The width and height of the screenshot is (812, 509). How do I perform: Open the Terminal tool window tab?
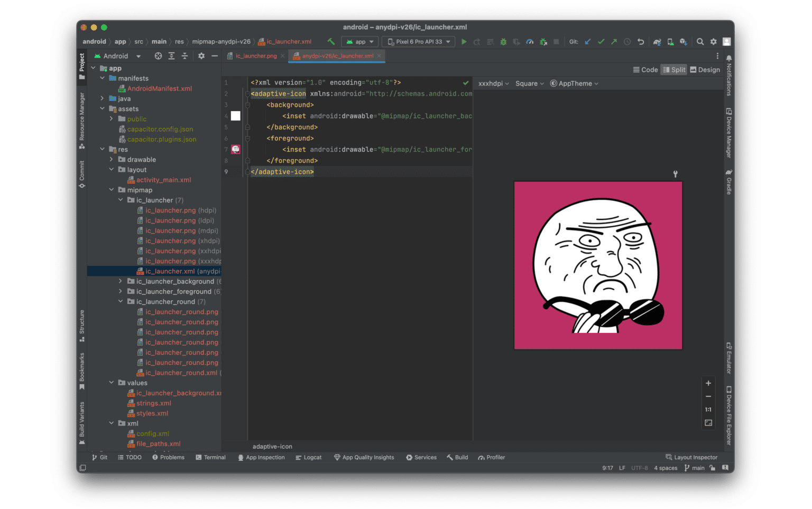click(210, 458)
